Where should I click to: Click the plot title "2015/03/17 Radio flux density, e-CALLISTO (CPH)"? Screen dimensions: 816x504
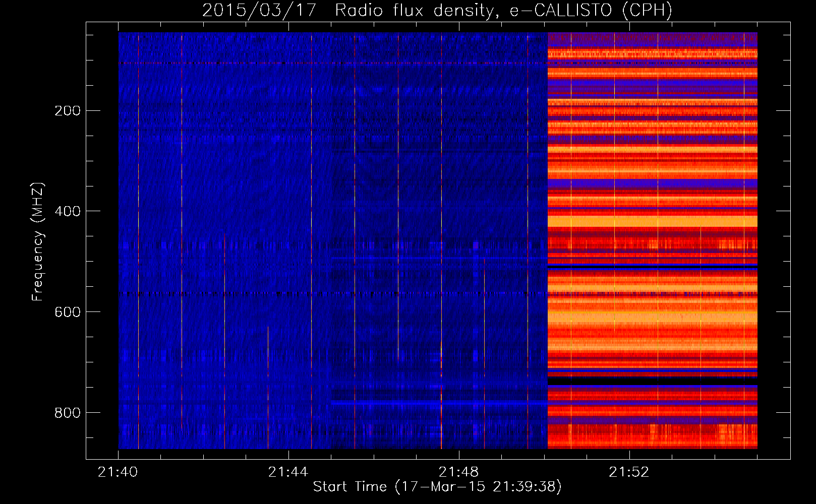click(x=437, y=10)
